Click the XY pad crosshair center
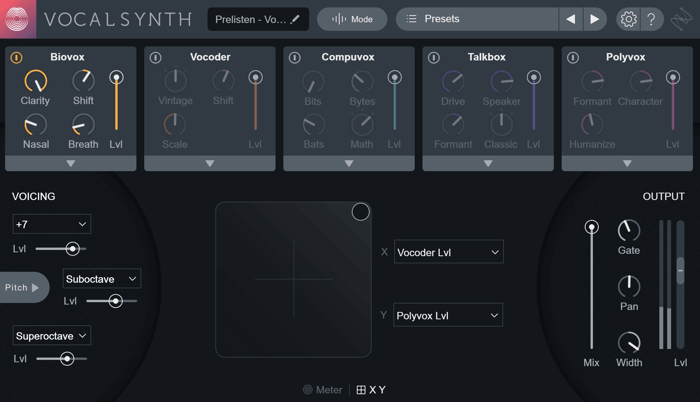The width and height of the screenshot is (700, 402). (x=294, y=279)
